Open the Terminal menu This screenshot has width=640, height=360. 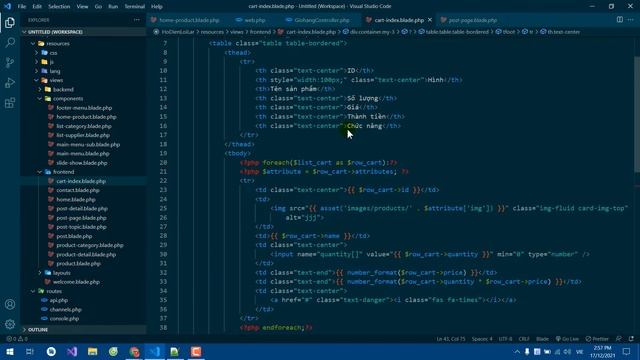click(x=134, y=7)
